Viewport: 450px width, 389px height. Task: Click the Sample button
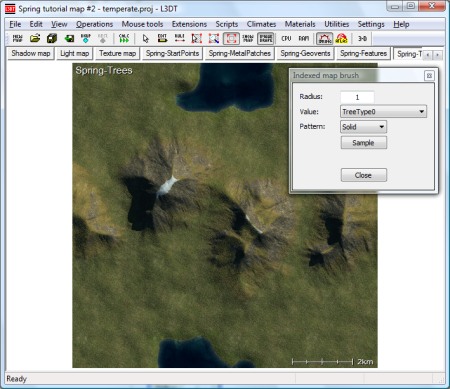[364, 143]
